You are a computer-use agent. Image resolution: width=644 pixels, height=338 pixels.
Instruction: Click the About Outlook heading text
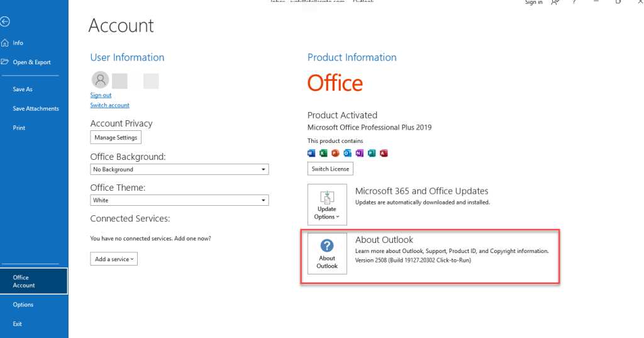click(x=384, y=240)
